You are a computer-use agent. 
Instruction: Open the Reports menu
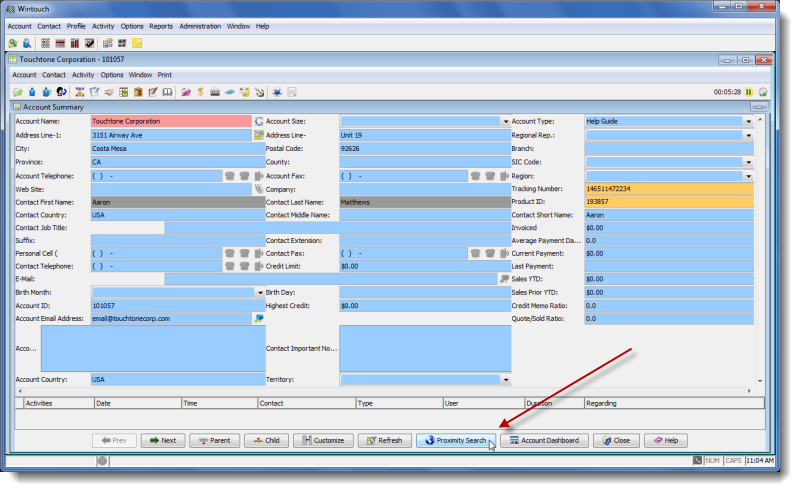tap(161, 26)
